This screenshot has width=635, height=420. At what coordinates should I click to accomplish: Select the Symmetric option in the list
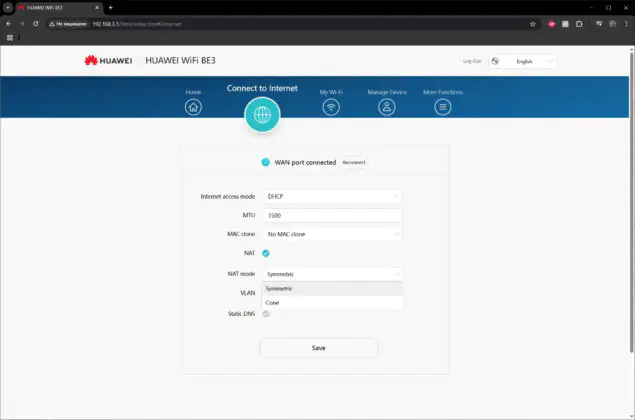(332, 288)
